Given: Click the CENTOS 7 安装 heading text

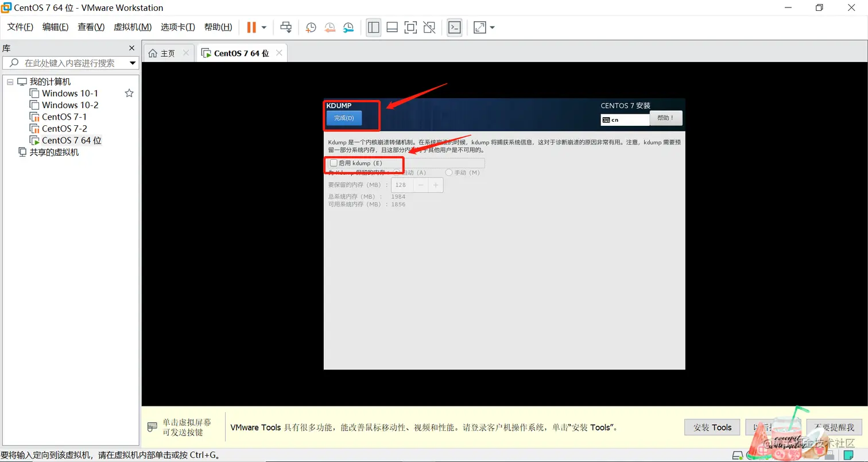Looking at the screenshot, I should [626, 106].
